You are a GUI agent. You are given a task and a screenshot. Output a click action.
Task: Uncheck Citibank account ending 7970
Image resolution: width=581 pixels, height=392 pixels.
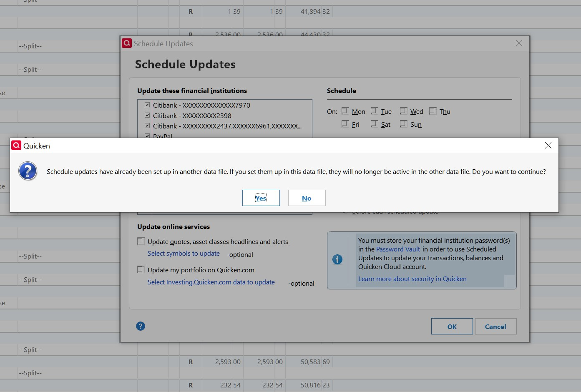point(147,105)
